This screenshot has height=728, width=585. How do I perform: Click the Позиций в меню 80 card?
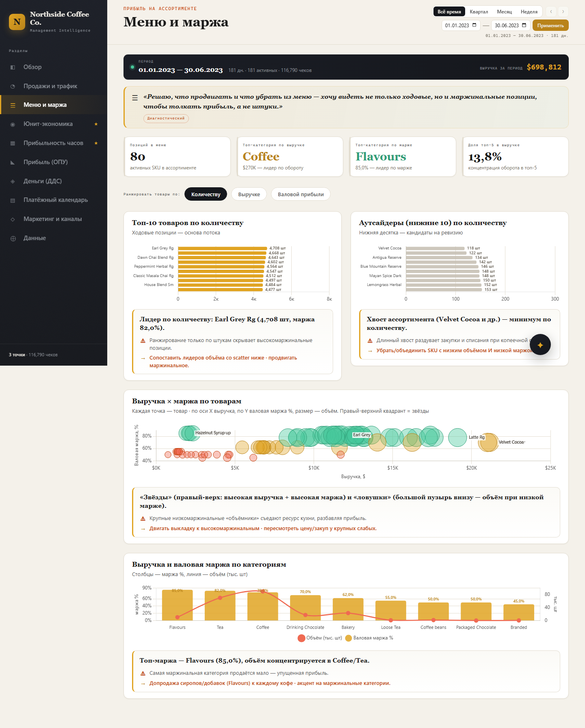tap(177, 156)
